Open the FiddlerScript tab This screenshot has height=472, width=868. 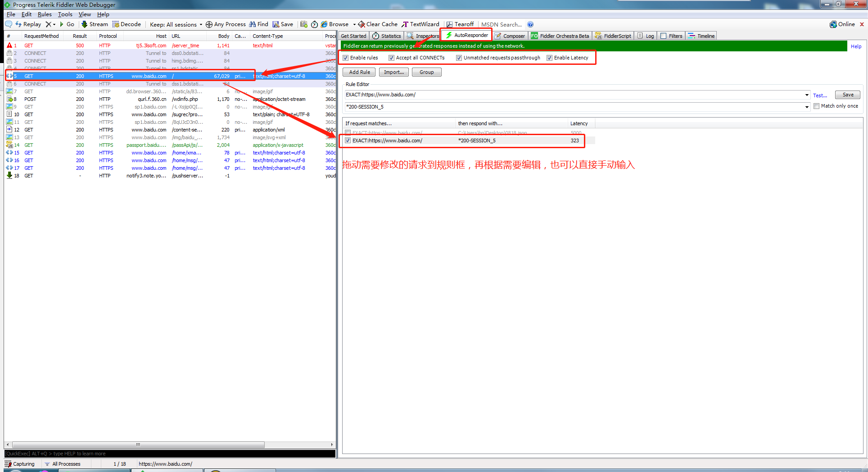pos(613,36)
